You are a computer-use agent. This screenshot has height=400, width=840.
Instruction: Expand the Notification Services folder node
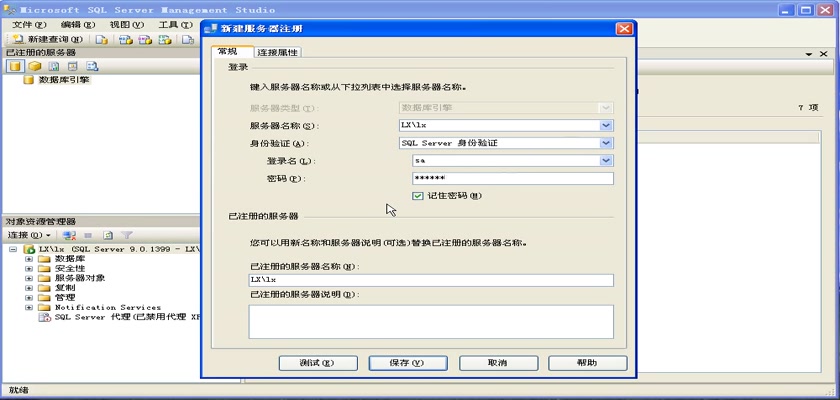tap(29, 307)
